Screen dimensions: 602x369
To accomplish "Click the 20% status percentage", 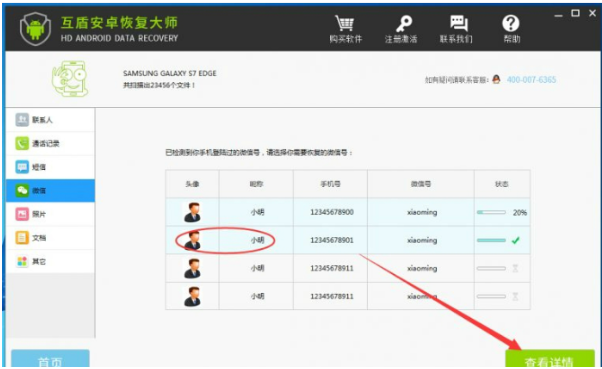I will click(x=520, y=212).
